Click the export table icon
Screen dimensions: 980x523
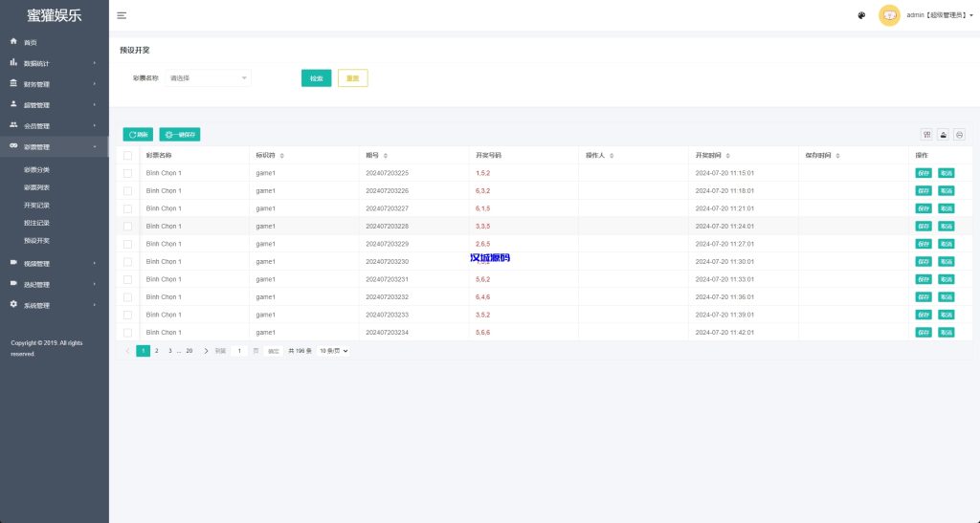943,135
